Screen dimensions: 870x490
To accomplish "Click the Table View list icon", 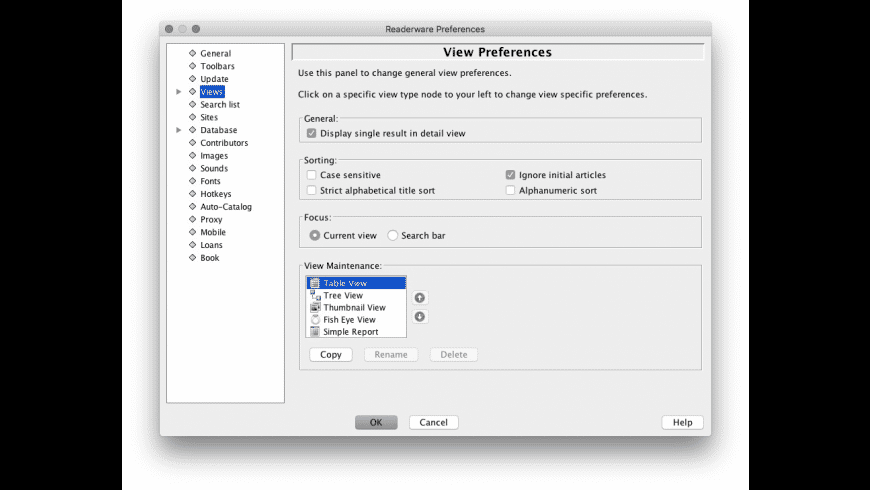I will point(315,283).
